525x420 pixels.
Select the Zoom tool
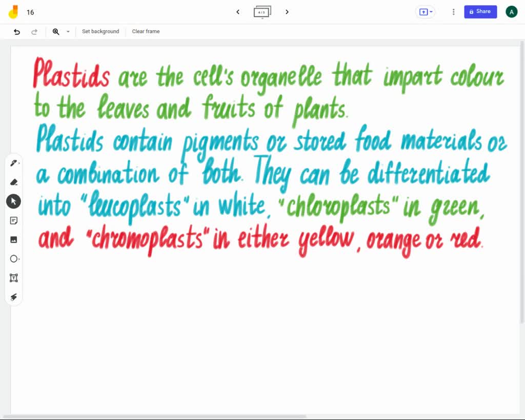(x=56, y=31)
